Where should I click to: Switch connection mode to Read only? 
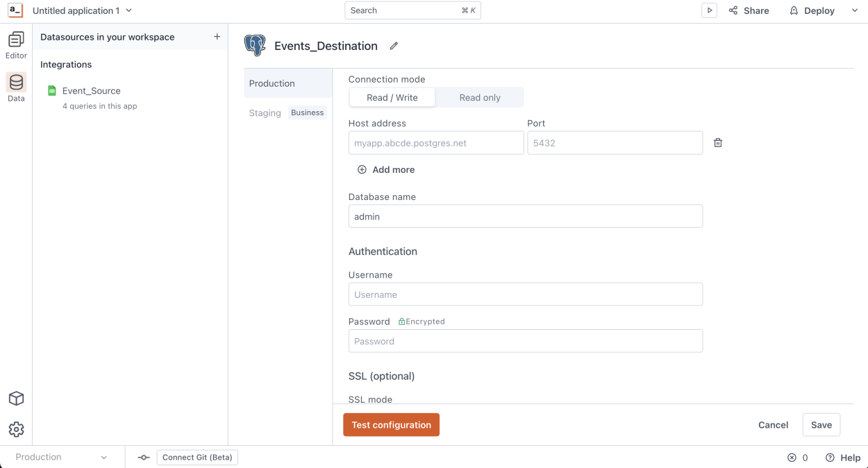(479, 97)
